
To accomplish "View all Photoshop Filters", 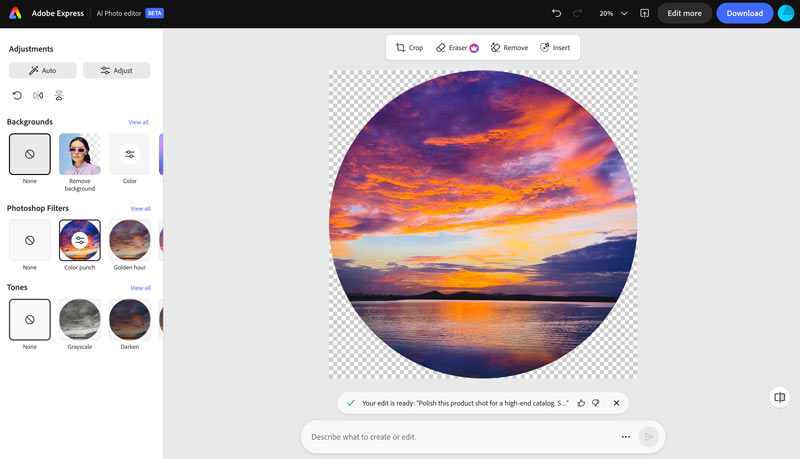I will [x=140, y=209].
